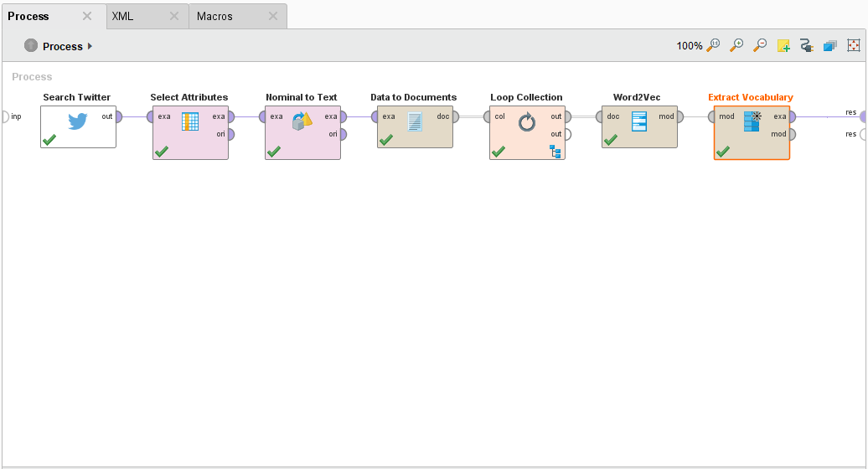Select the Loop Collection circular arrow icon
This screenshot has height=469, width=868.
point(527,121)
